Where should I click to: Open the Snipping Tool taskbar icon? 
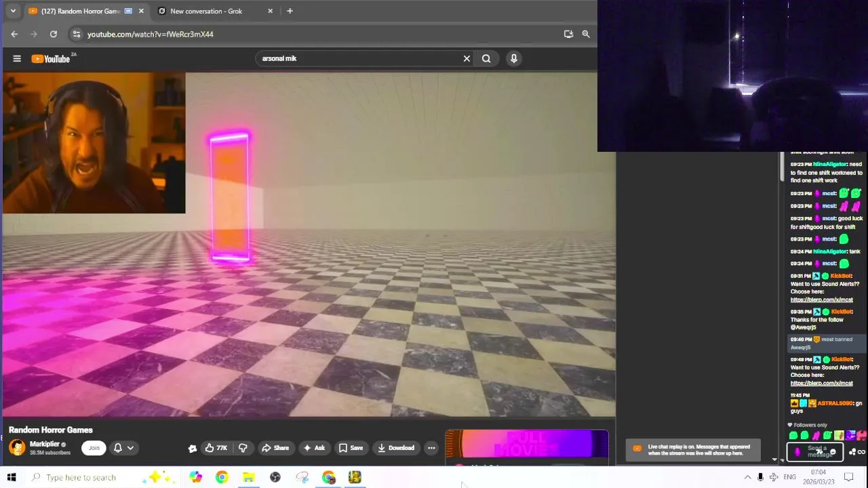click(302, 477)
